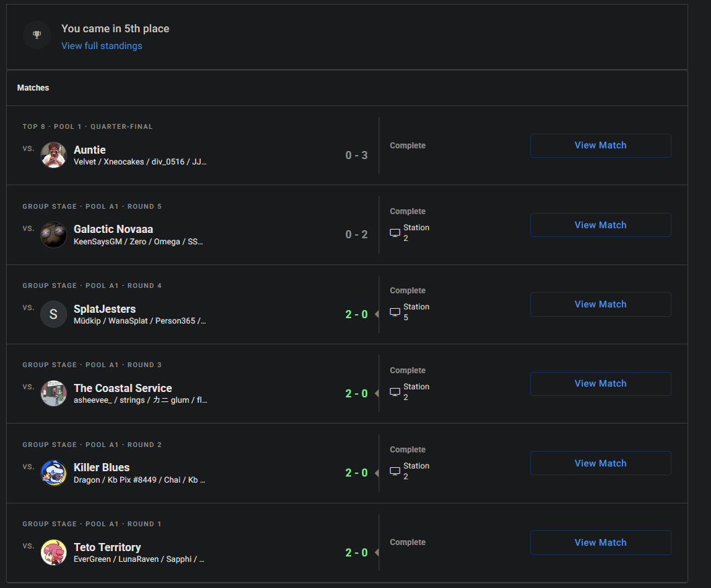711x588 pixels.
Task: View Match against The Coastal Service
Action: tap(600, 384)
